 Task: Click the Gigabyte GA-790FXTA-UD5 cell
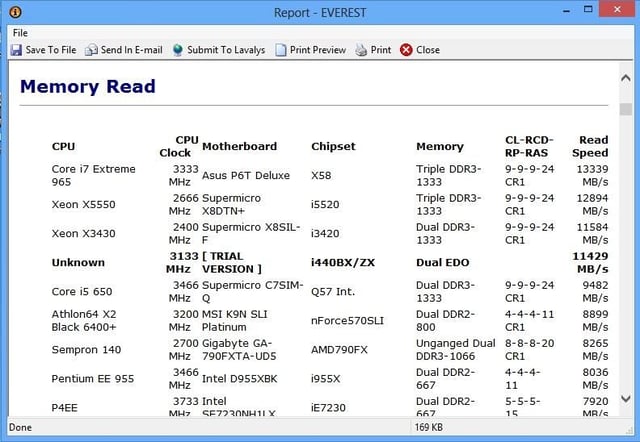coord(239,350)
